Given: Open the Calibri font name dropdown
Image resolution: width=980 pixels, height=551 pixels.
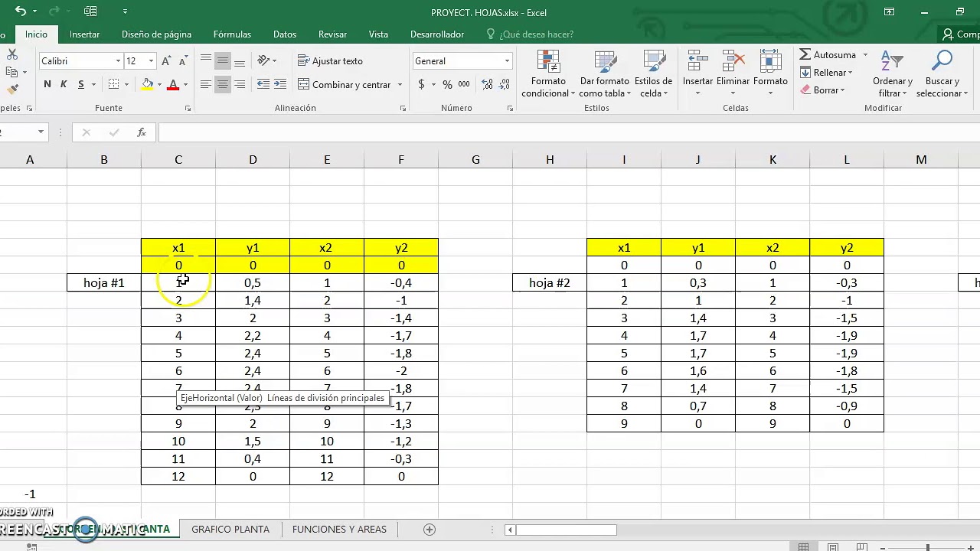Looking at the screenshot, I should pos(119,61).
